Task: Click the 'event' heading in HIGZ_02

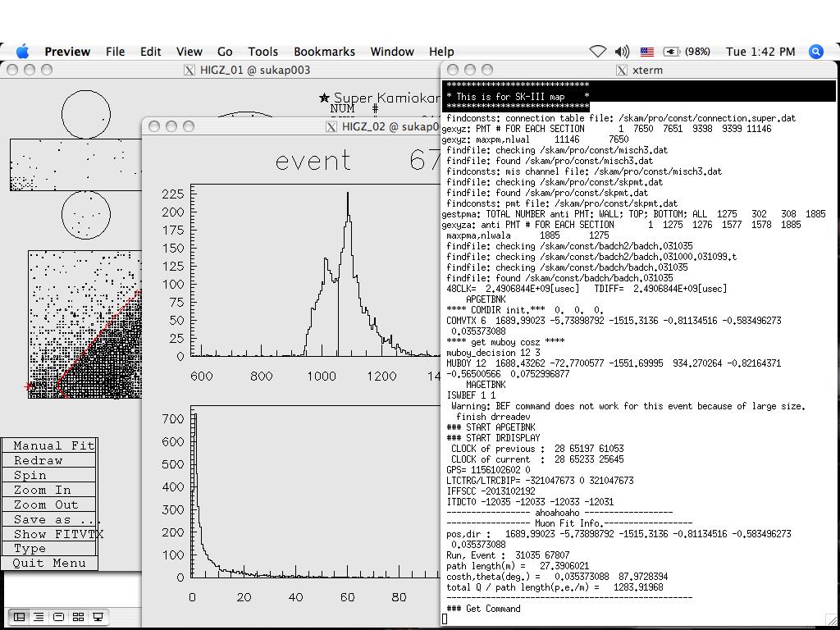Action: click(x=313, y=160)
